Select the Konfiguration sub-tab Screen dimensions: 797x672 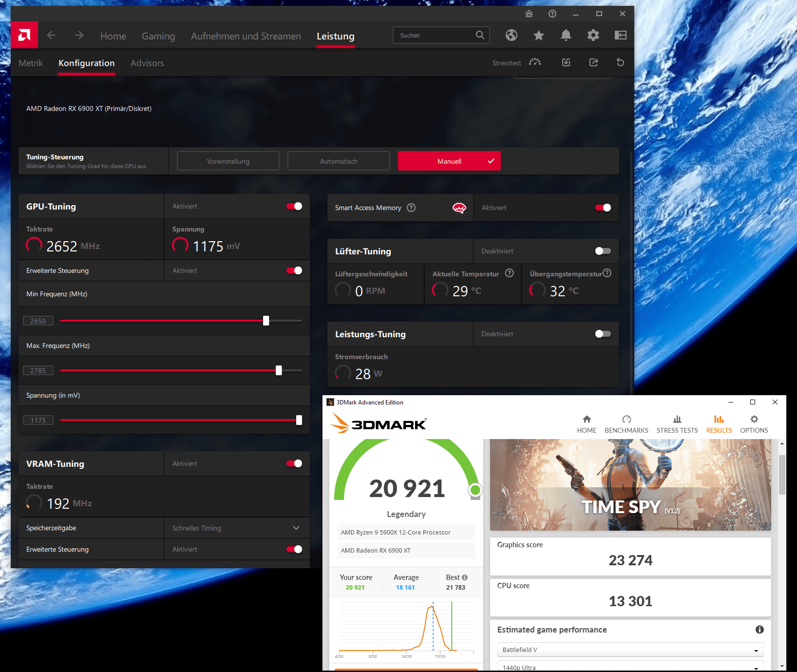click(x=87, y=63)
